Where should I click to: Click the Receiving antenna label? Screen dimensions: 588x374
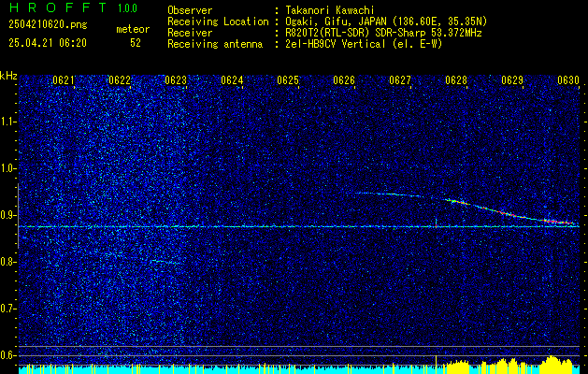click(215, 44)
